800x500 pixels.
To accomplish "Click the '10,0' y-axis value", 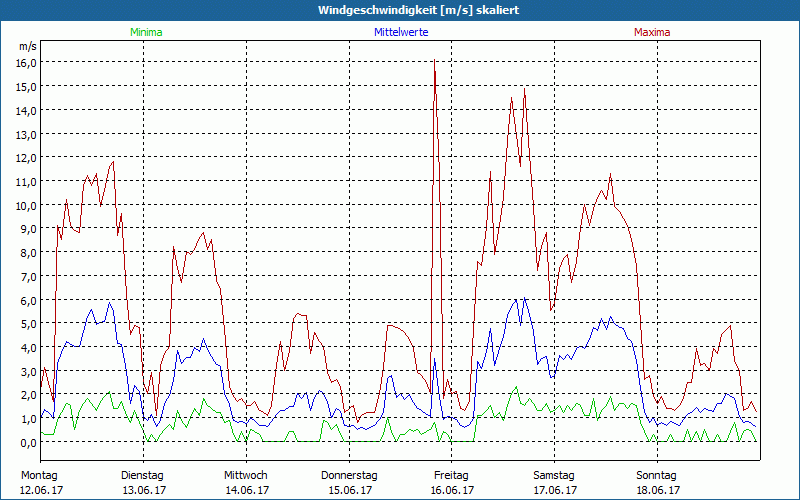I will tap(27, 205).
